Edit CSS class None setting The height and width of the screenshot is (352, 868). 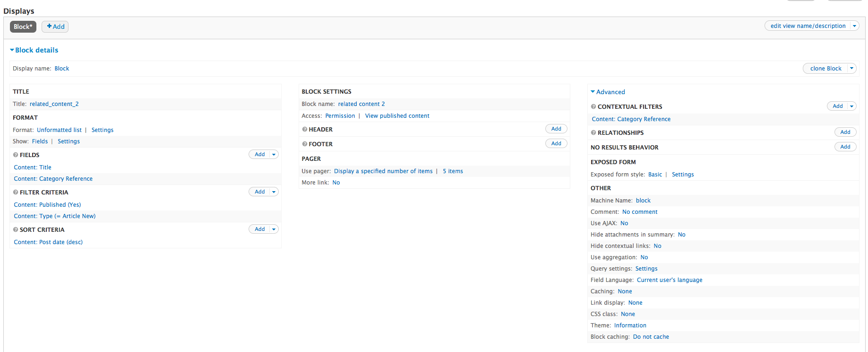click(627, 314)
